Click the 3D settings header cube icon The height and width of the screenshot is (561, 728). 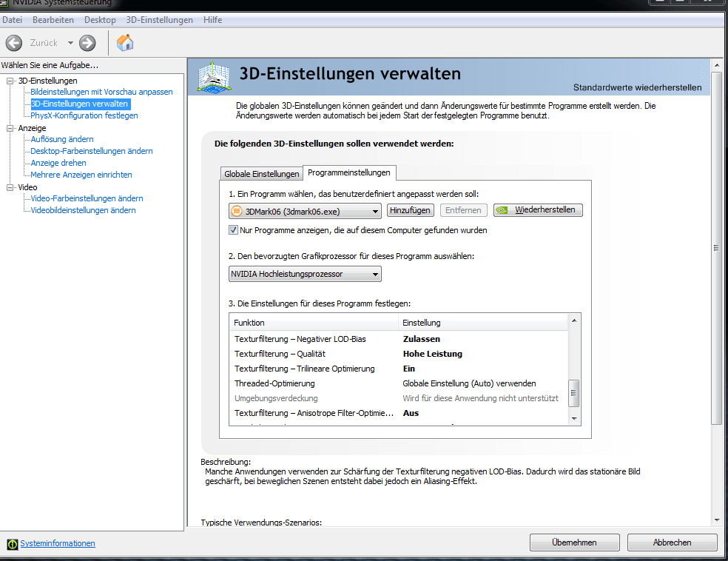[214, 77]
